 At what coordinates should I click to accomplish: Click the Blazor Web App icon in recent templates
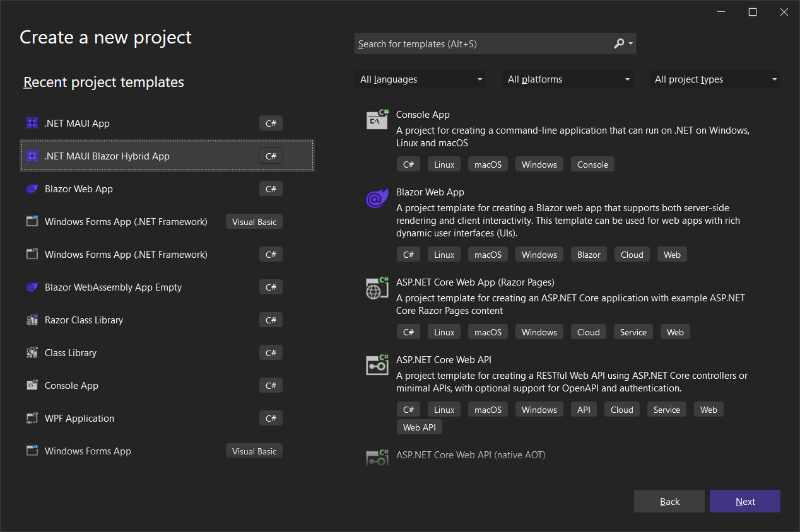(x=32, y=188)
